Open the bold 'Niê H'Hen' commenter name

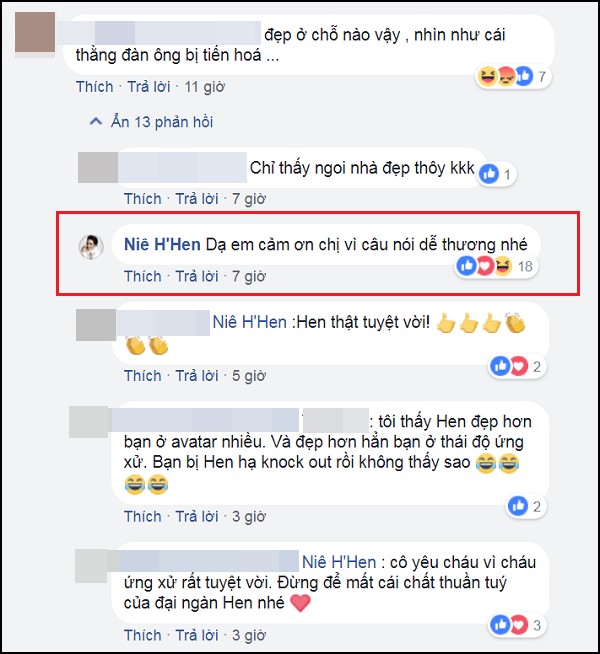click(x=162, y=244)
